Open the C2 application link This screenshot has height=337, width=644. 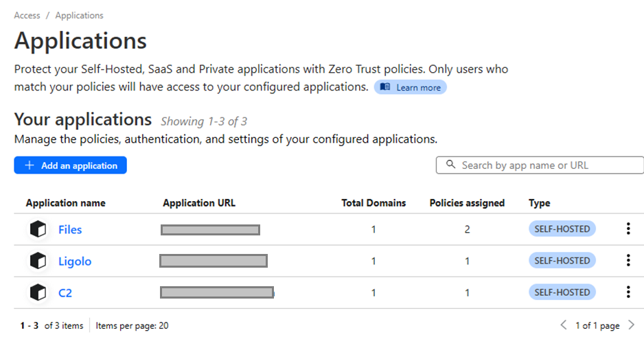(65, 293)
